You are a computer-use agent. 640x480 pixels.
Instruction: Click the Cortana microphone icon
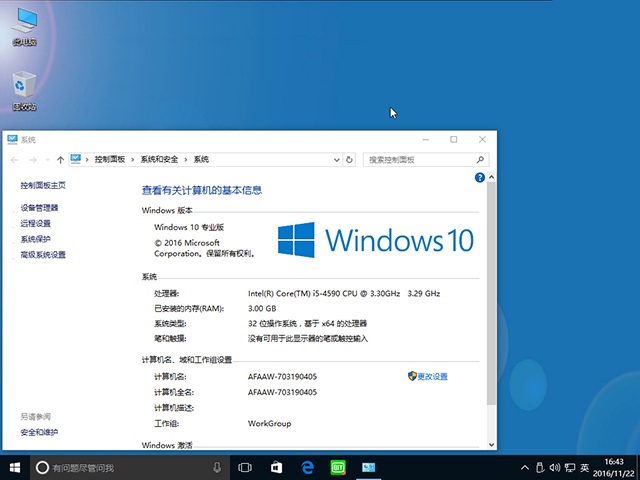click(217, 467)
